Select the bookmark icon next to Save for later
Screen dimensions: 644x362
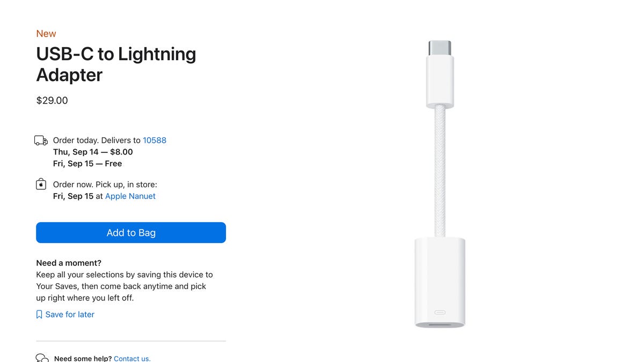point(39,314)
